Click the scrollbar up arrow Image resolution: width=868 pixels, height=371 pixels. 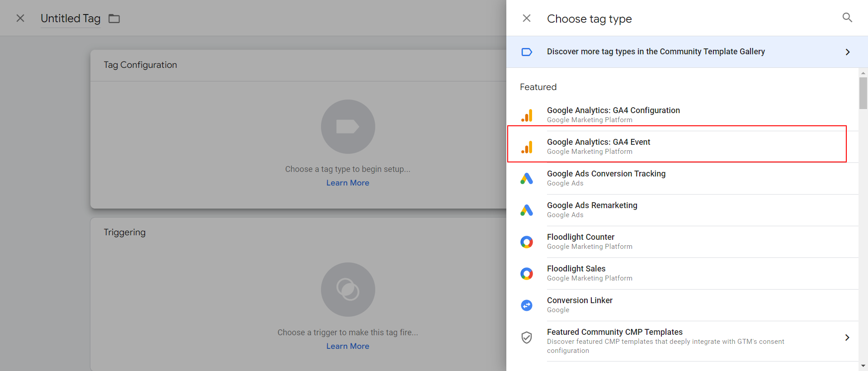click(x=863, y=73)
